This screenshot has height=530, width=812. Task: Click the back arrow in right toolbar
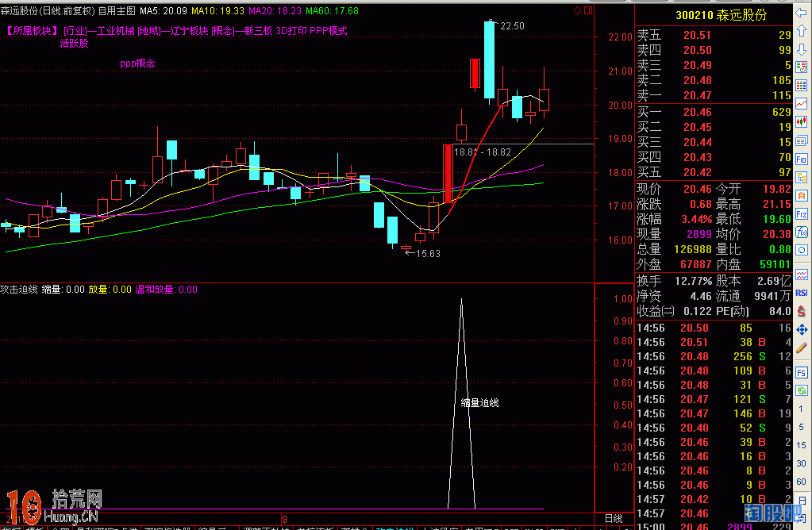[x=802, y=12]
